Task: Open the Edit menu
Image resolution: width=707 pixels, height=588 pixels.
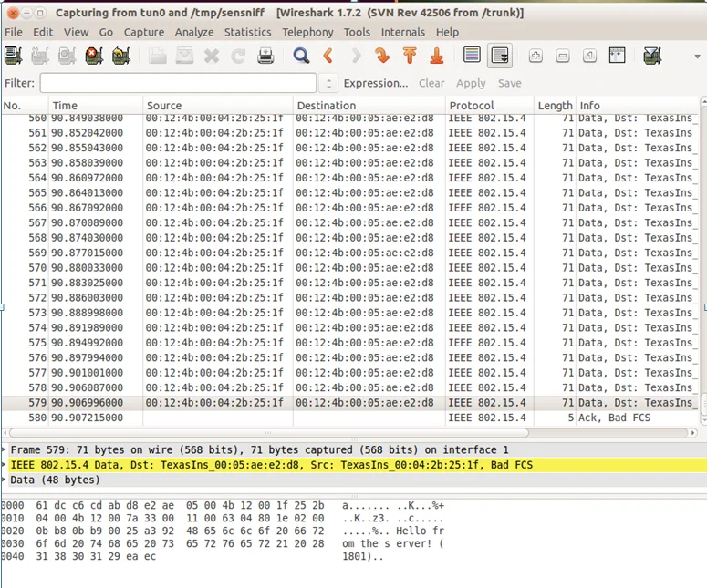Action: point(43,32)
